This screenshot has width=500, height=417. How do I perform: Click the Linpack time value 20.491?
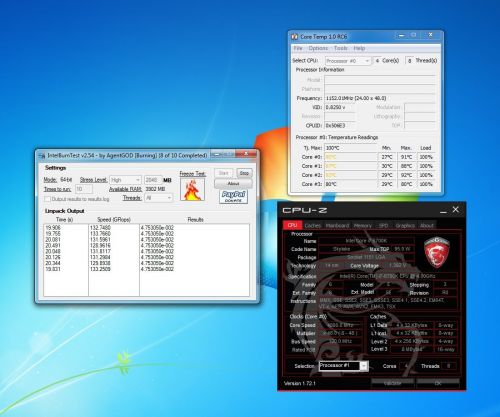[x=53, y=246]
